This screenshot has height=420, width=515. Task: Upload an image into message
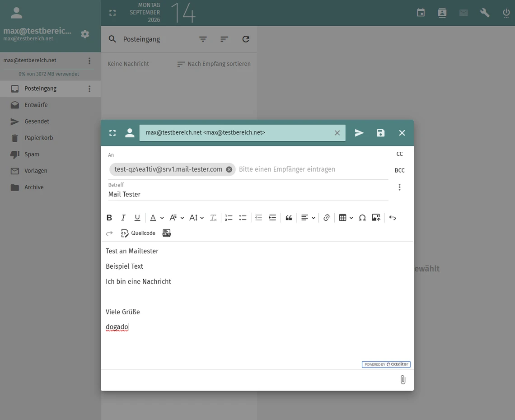coord(376,218)
